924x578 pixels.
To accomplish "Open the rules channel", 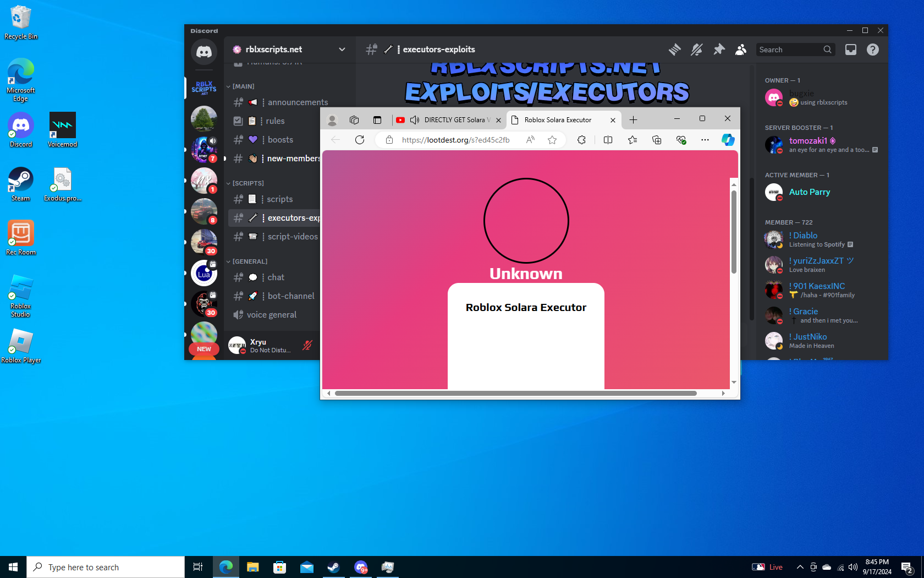I will pos(275,121).
